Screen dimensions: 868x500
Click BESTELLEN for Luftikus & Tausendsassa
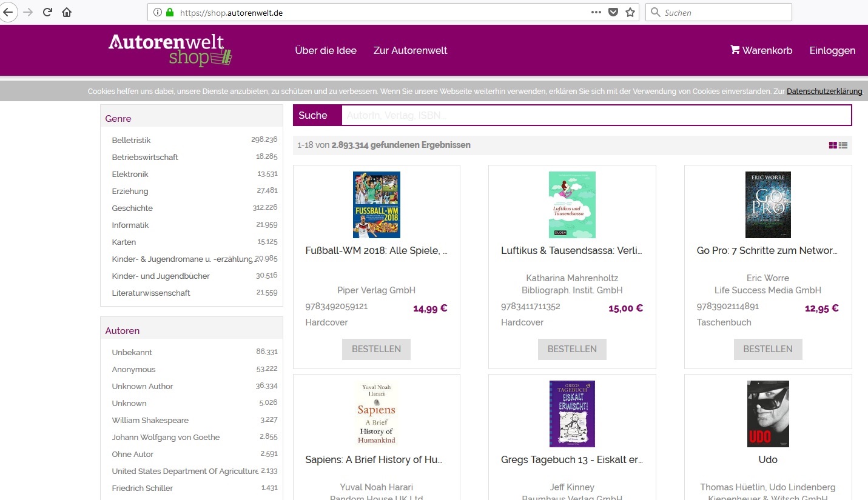(572, 349)
